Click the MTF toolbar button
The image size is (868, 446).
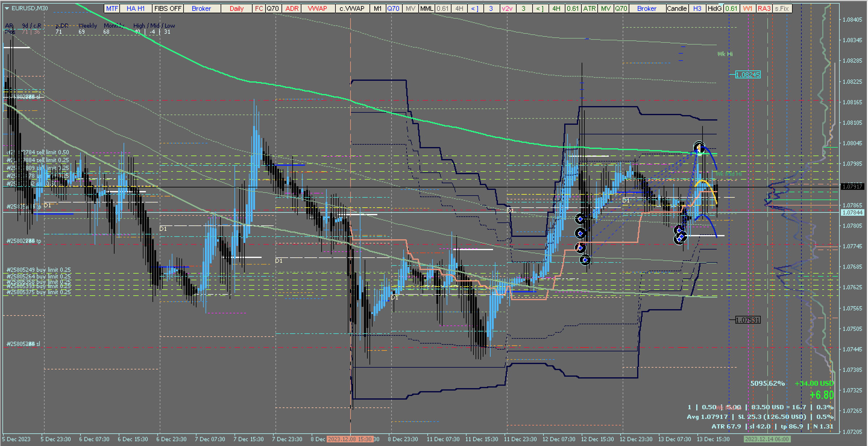tap(112, 8)
